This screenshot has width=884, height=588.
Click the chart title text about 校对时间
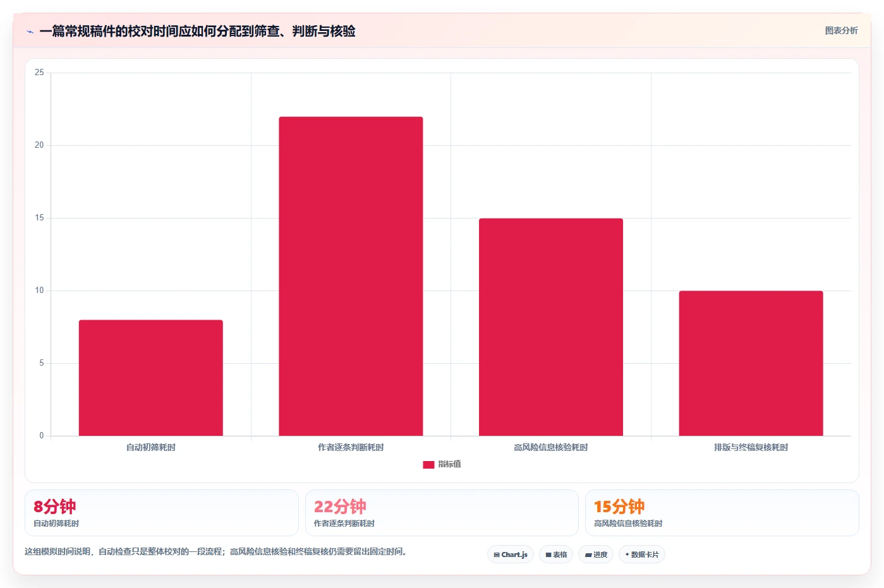pyautogui.click(x=197, y=31)
